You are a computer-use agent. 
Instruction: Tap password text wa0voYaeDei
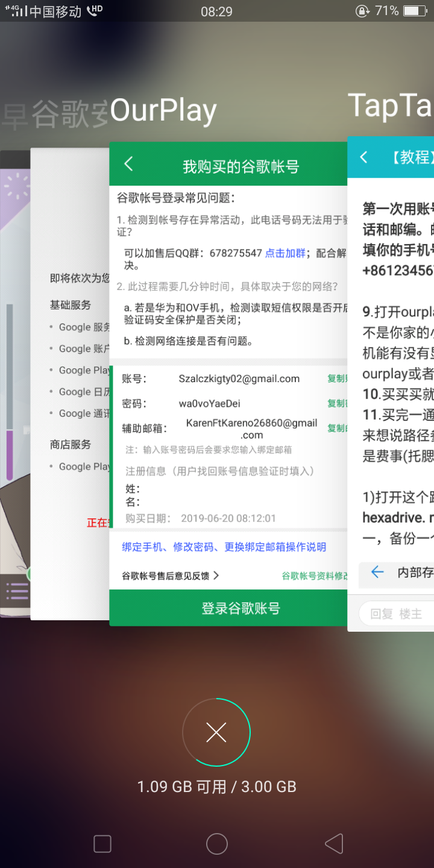[x=210, y=403]
